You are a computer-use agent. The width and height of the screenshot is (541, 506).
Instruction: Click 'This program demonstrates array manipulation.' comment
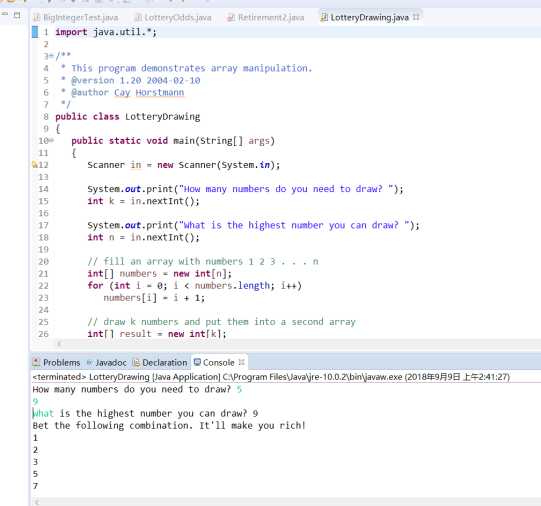pos(191,68)
